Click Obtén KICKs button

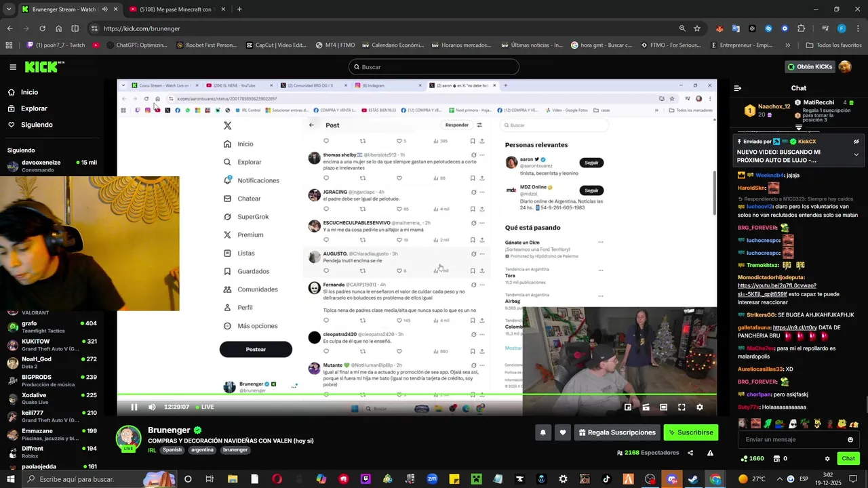pyautogui.click(x=810, y=66)
